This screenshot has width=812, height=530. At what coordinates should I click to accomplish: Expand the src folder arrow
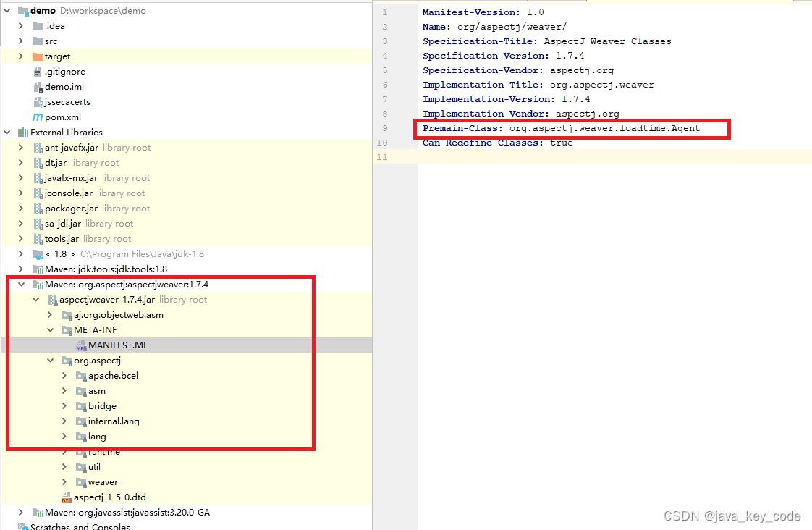(x=21, y=41)
